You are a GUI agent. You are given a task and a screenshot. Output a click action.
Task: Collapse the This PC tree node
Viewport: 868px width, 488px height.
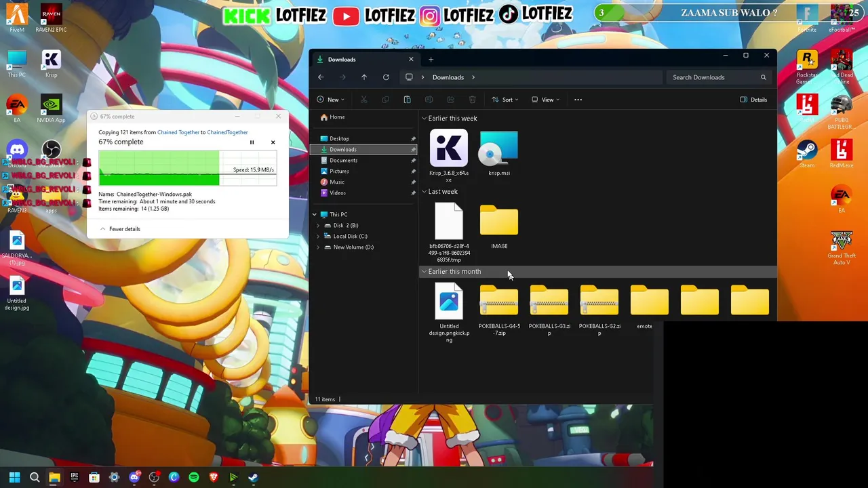(x=315, y=215)
